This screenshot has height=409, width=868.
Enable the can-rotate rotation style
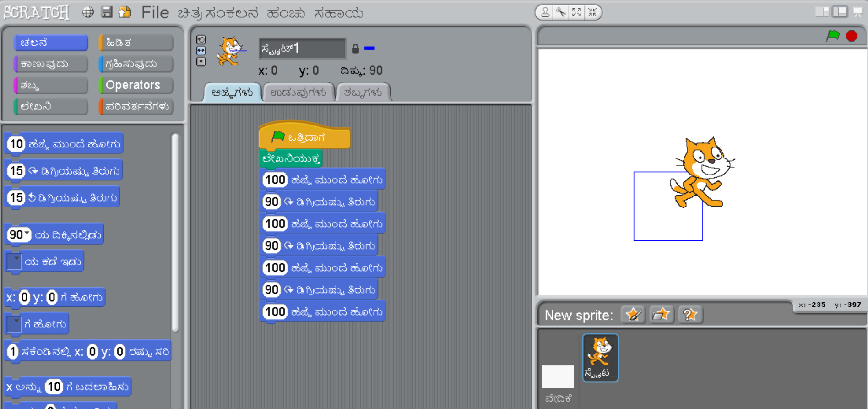click(201, 39)
